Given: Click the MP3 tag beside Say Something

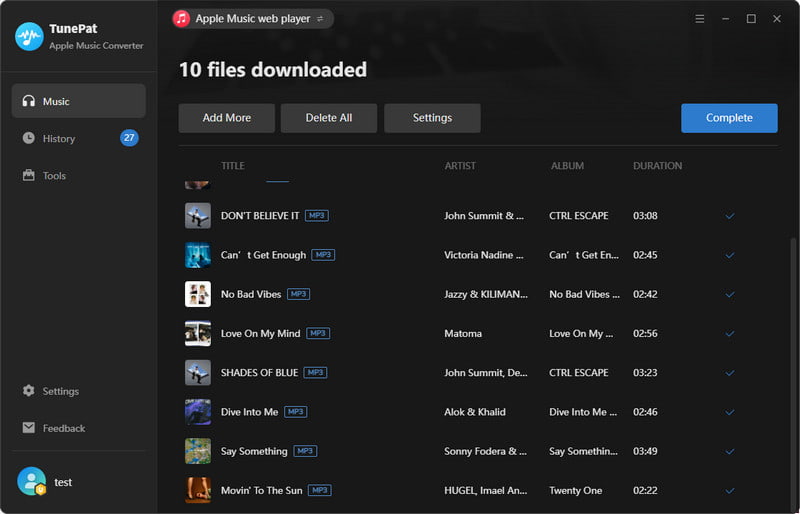Looking at the screenshot, I should click(305, 451).
